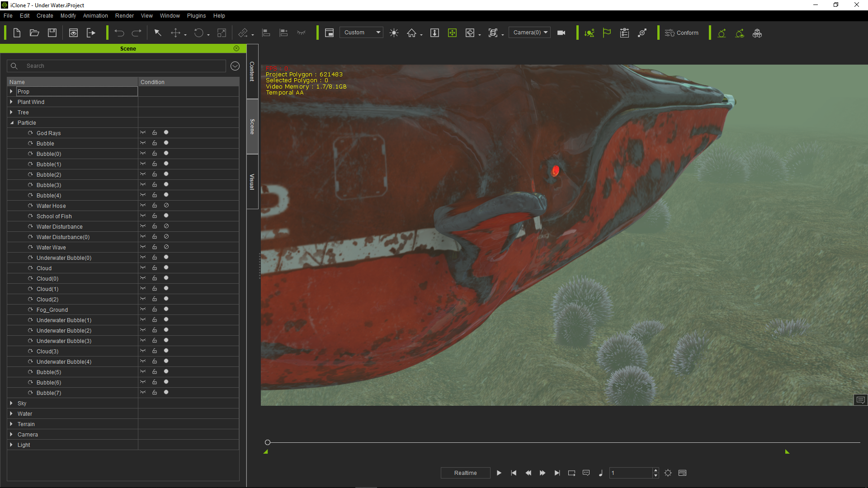Open the viewport comment icon
This screenshot has width=868, height=488.
coord(861,400)
